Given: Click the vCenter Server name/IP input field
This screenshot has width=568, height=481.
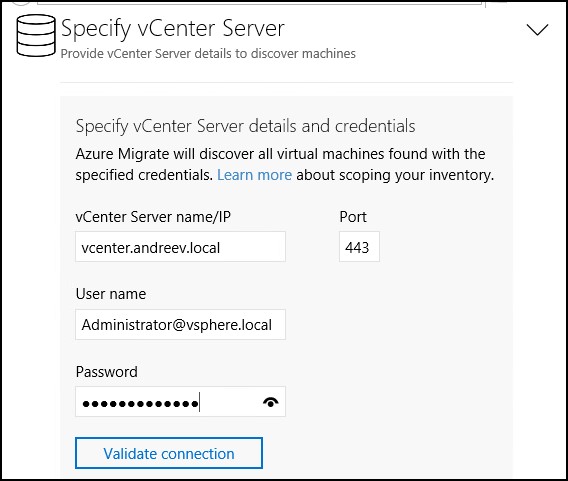Looking at the screenshot, I should tap(180, 247).
